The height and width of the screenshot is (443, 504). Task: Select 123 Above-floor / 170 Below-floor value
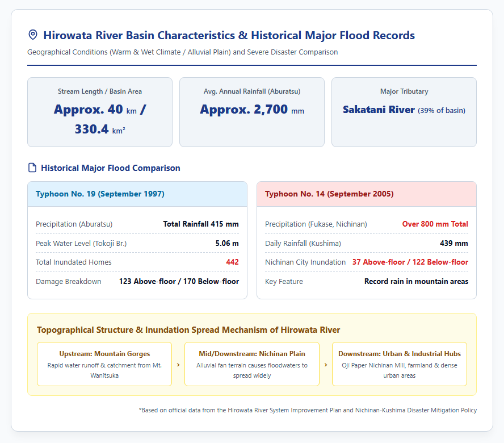coord(179,282)
